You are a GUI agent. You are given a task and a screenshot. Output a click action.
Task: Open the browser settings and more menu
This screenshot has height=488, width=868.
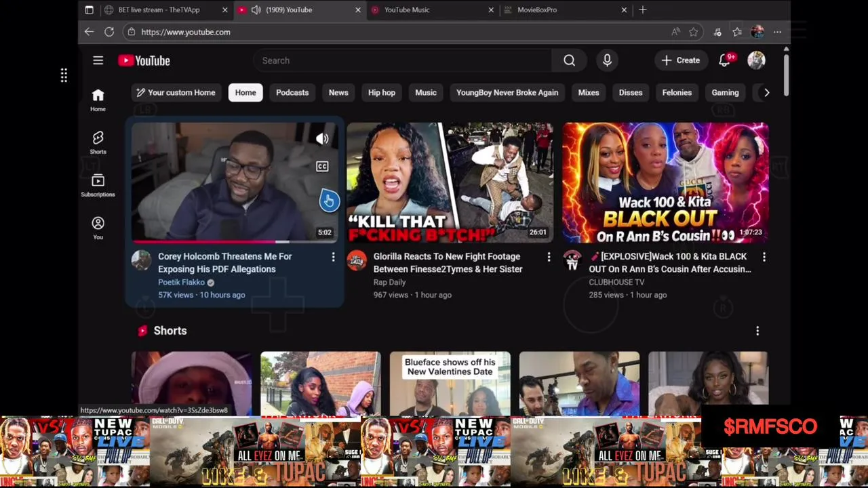pos(777,32)
